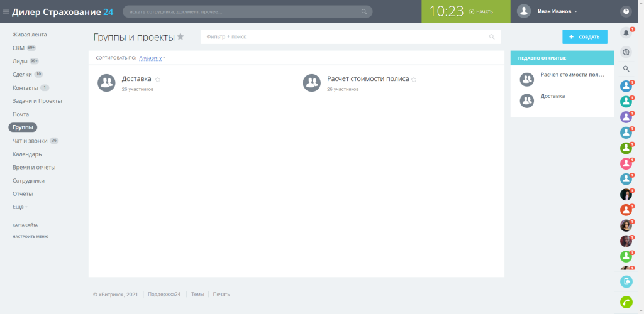Click the teal desktop app icon above the phone button
Image resolution: width=644 pixels, height=314 pixels.
(626, 281)
